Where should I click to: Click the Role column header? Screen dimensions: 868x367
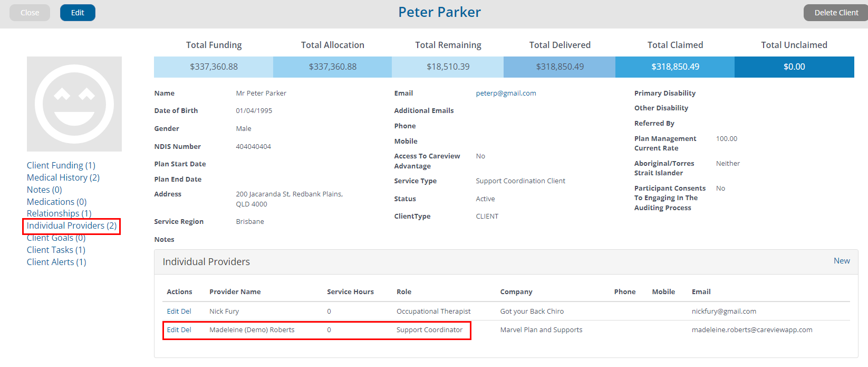(x=404, y=291)
